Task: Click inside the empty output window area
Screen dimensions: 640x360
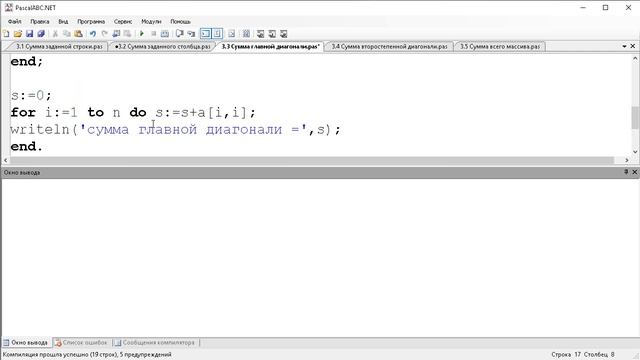Action: 320,257
